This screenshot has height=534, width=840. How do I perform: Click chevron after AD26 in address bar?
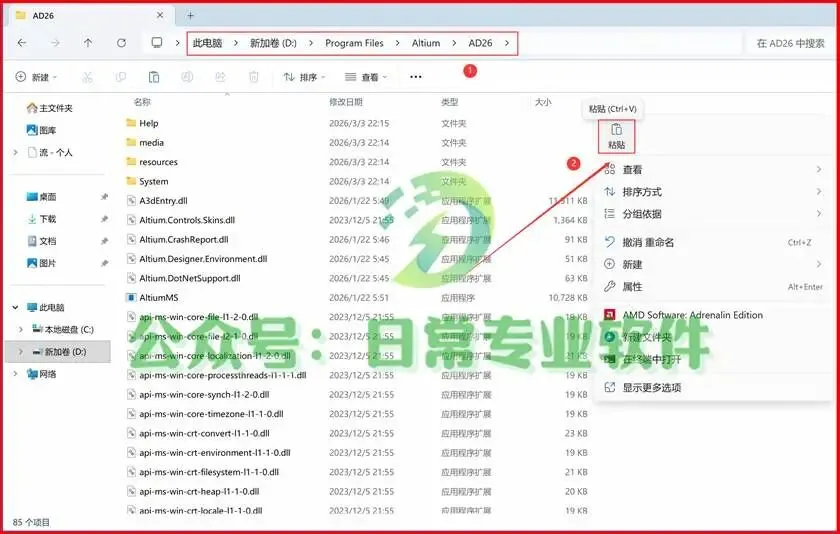(x=507, y=43)
